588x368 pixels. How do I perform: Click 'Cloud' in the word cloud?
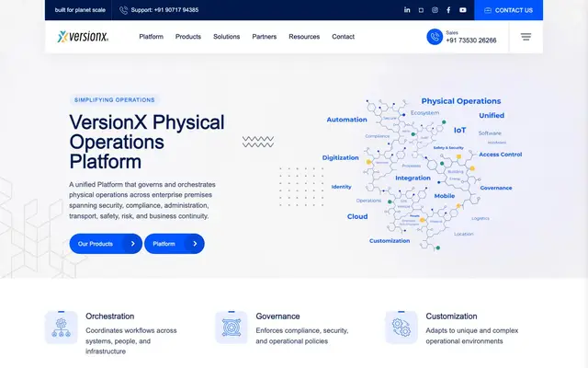point(357,216)
